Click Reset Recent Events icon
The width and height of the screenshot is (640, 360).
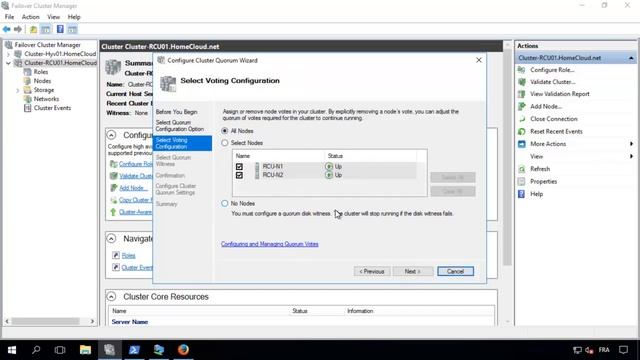point(522,131)
